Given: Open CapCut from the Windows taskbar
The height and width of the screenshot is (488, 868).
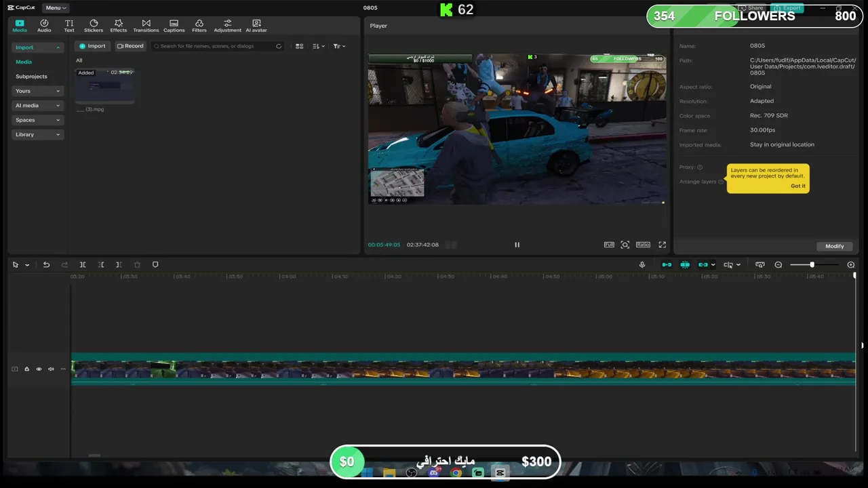Looking at the screenshot, I should point(500,472).
